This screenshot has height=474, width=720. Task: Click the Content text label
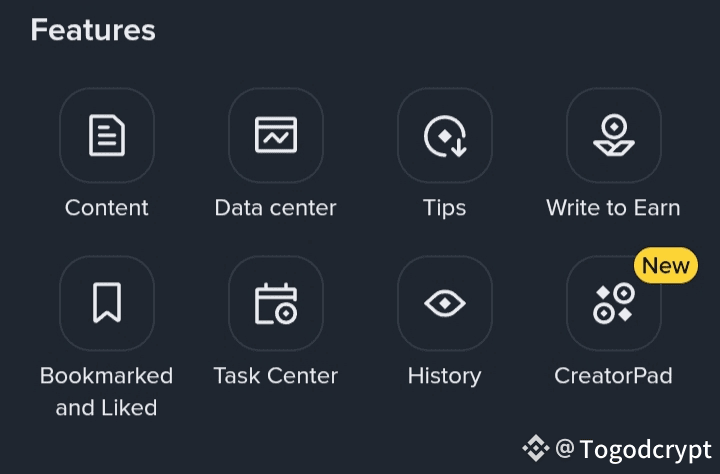[106, 208]
